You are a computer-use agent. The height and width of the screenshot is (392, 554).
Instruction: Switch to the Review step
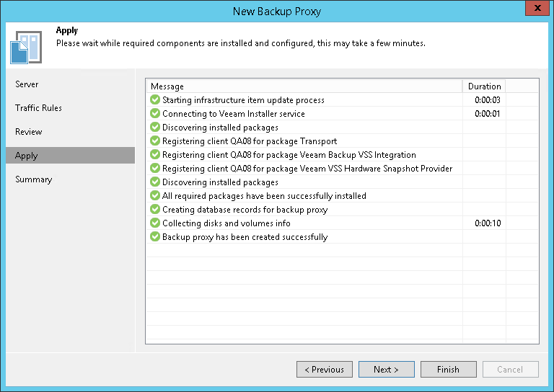tap(29, 132)
